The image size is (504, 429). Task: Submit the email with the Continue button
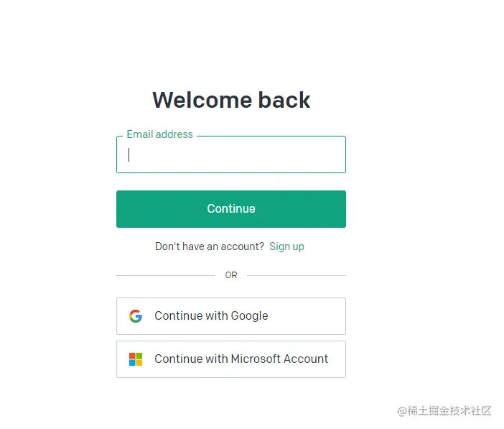coord(231,209)
